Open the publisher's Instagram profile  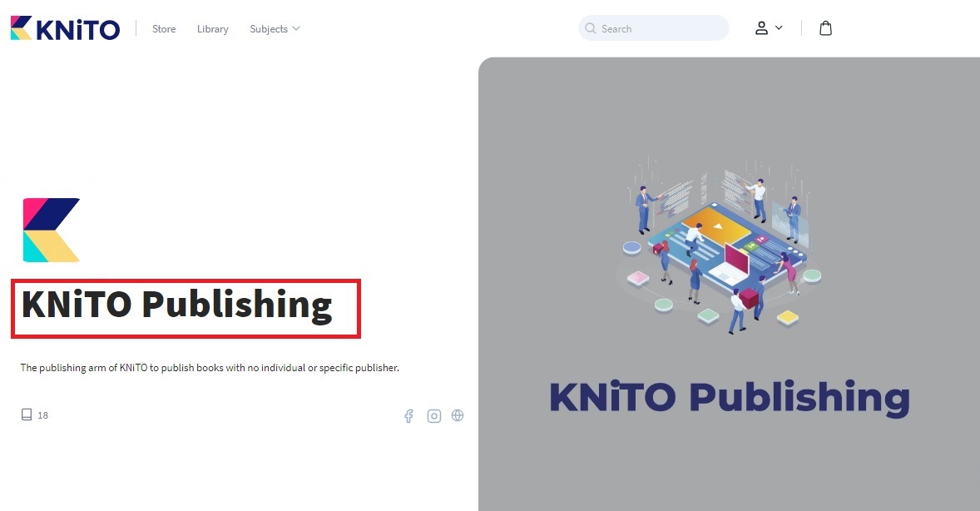[x=433, y=416]
